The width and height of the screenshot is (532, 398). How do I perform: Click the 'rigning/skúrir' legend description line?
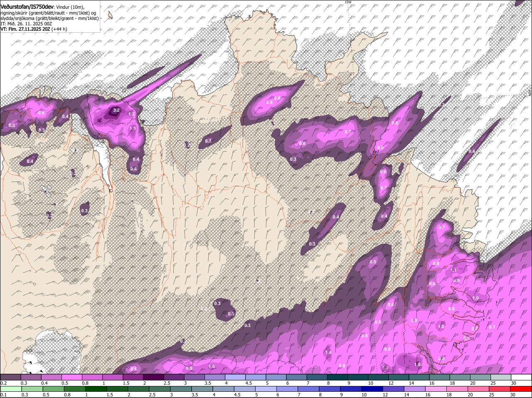coord(49,13)
